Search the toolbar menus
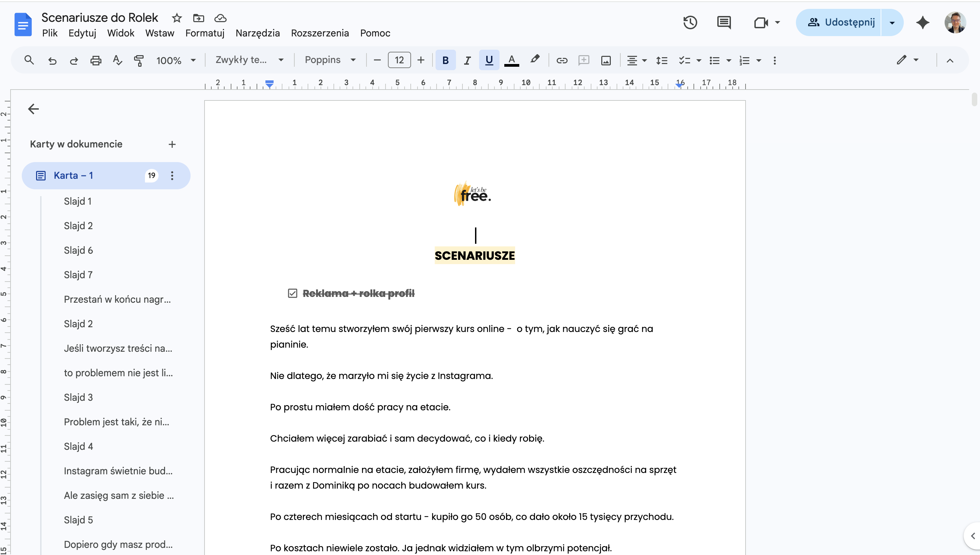This screenshot has width=980, height=555. click(29, 60)
